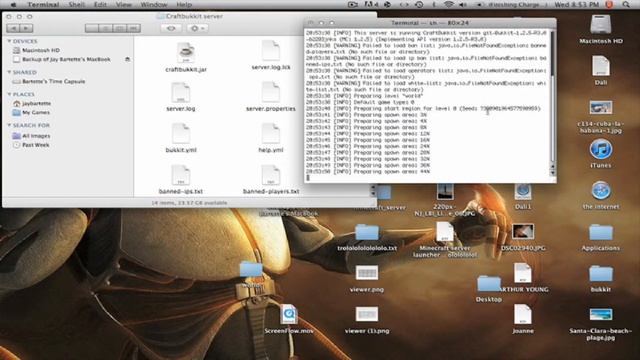Open the Finder Action gear dropdown

pos(198,28)
